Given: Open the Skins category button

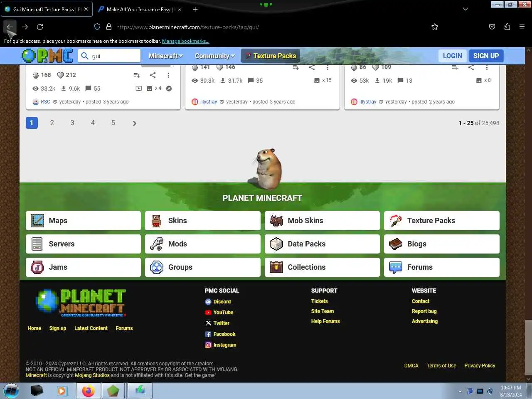Looking at the screenshot, I should tap(203, 221).
